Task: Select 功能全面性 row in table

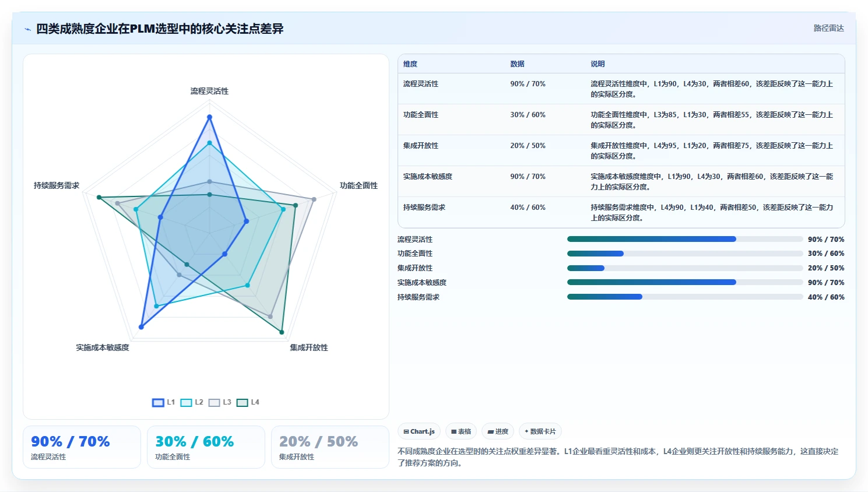Action: (621, 120)
